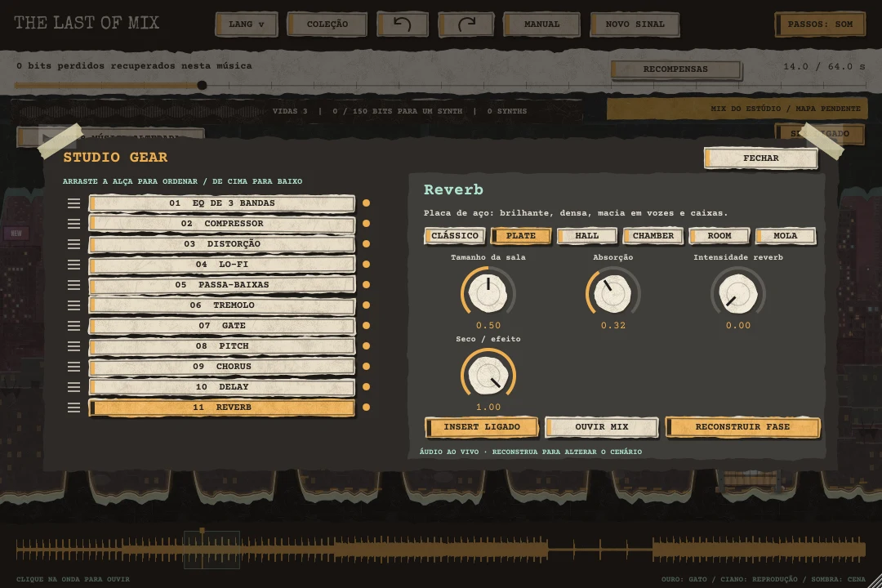Open the Coleção collection
Image resolution: width=882 pixels, height=588 pixels.
(x=327, y=24)
